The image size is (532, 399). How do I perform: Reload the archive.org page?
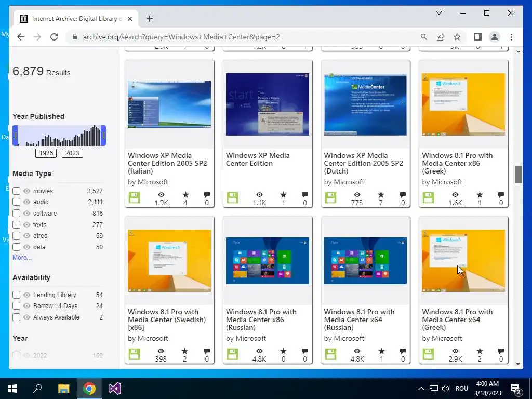54,37
